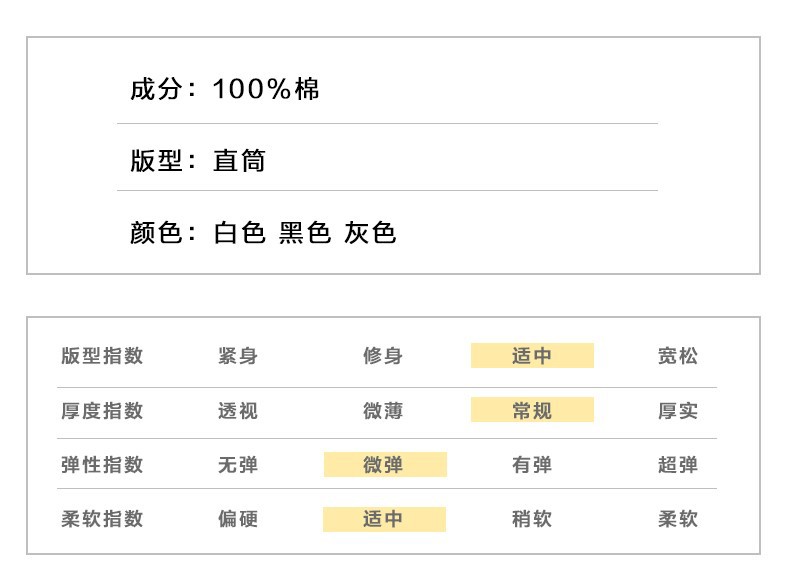Click the 有弹 elasticity option
The width and height of the screenshot is (790, 584).
click(531, 465)
